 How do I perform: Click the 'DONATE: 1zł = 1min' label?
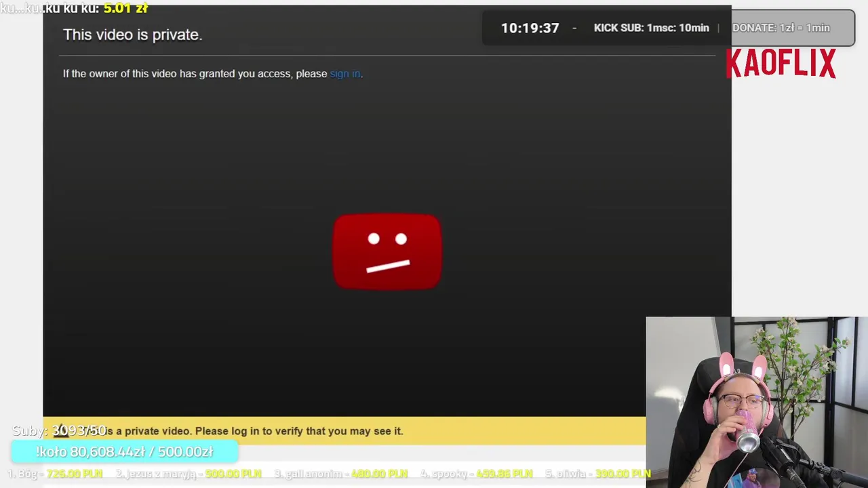[x=781, y=28]
